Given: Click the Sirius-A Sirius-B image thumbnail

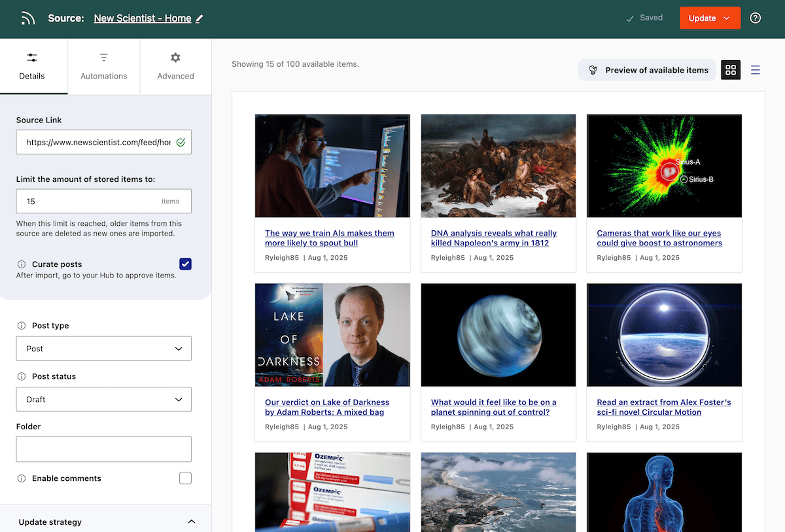Looking at the screenshot, I should (665, 166).
